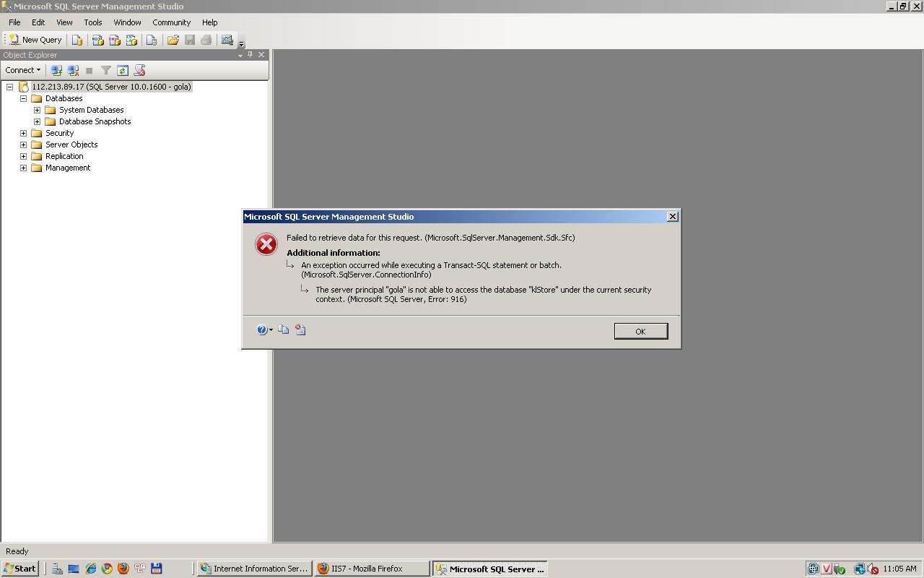This screenshot has width=924, height=578.
Task: Toggle Object Explorer auto-hide pin
Action: pos(250,55)
